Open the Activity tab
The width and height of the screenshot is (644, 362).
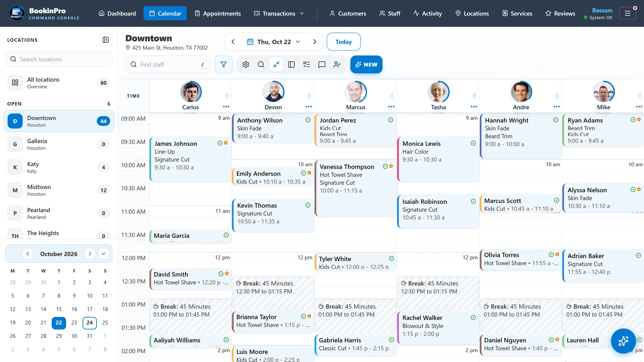[x=428, y=13]
